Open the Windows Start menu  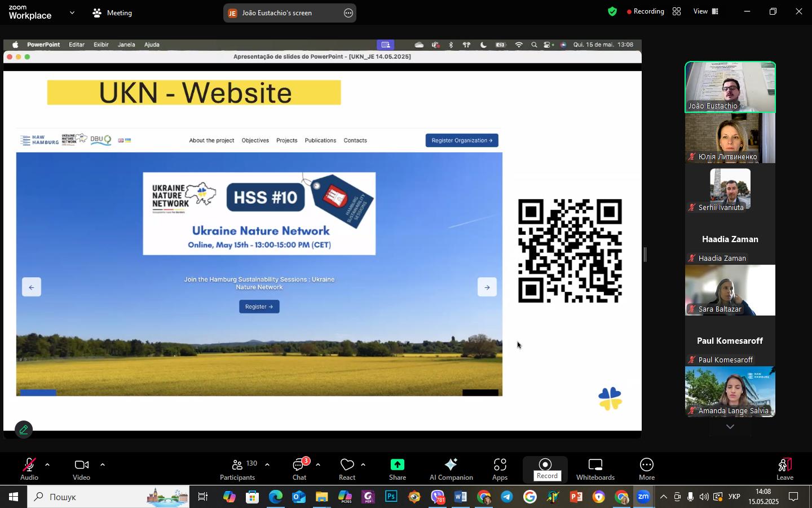tap(13, 497)
